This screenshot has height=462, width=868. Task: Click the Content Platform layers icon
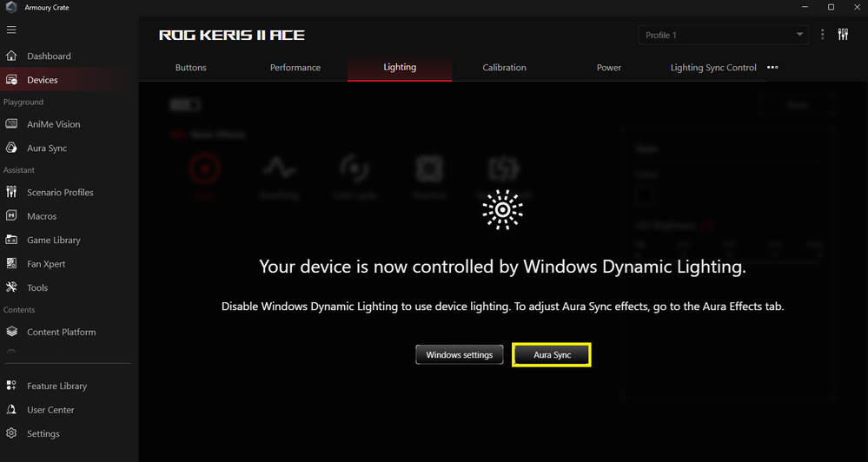click(11, 332)
